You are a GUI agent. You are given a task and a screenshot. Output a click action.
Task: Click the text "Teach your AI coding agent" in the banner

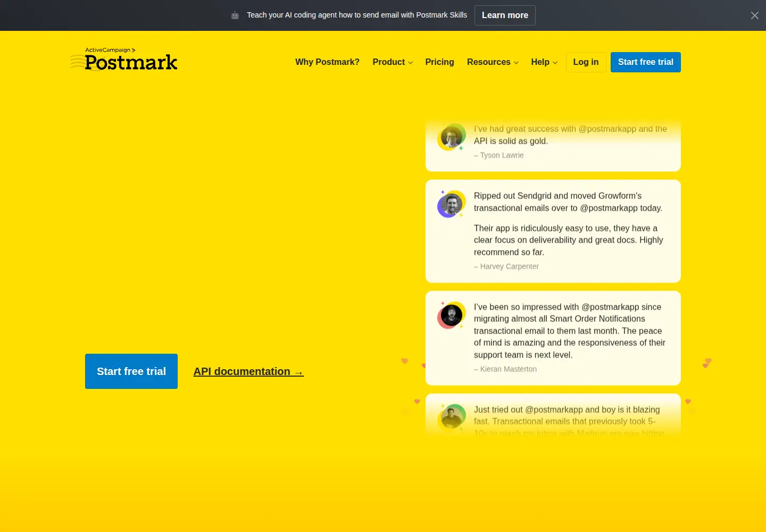tap(292, 15)
